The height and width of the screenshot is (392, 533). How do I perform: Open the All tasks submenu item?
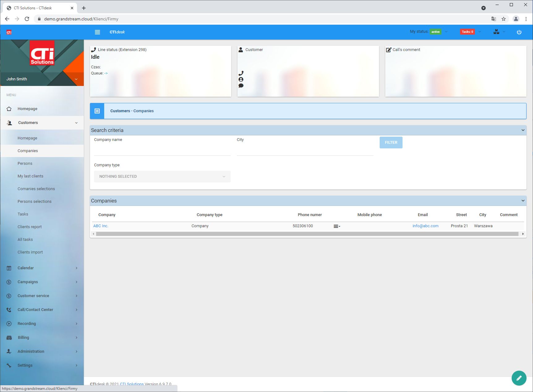point(25,240)
